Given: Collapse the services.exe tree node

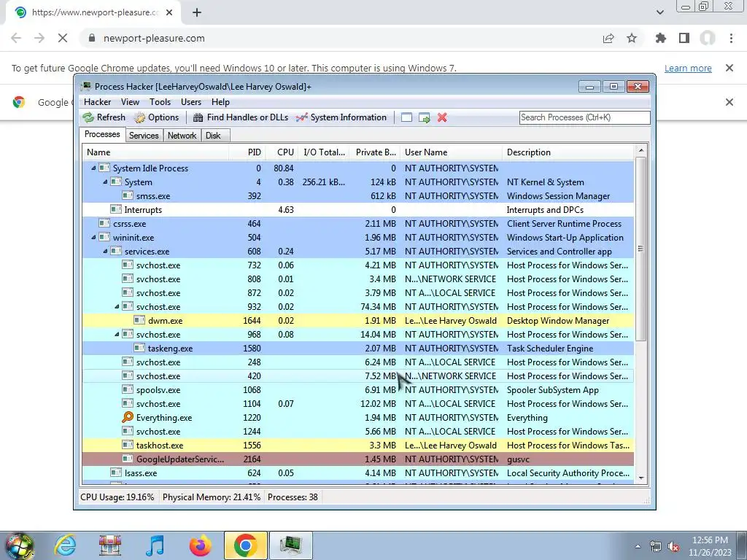Looking at the screenshot, I should 105,251.
